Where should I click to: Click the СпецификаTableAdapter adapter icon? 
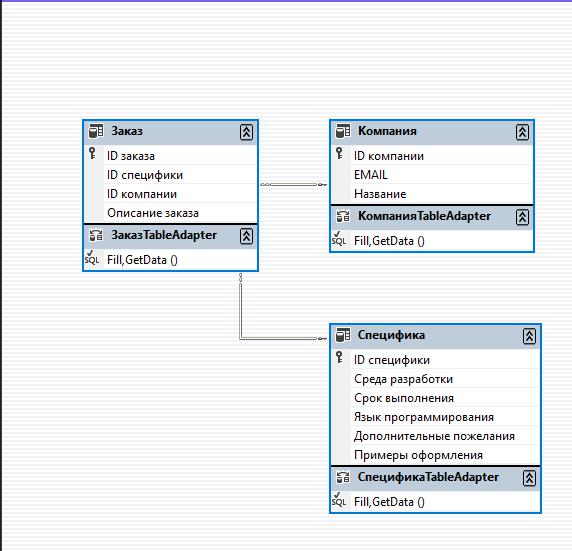(343, 477)
